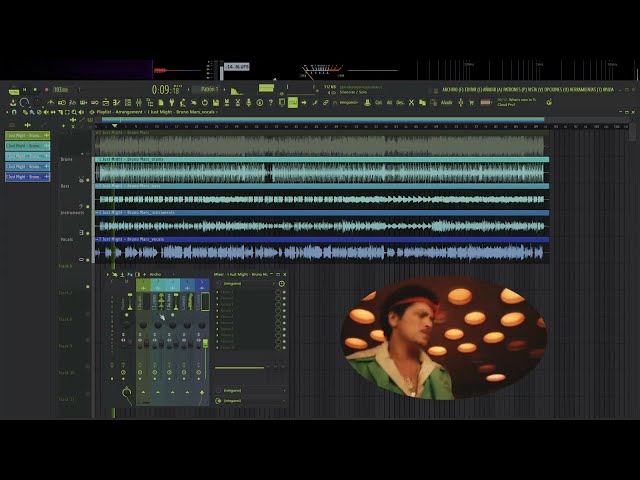
Task: Click the mixer latency clock icon
Action: coord(282,284)
